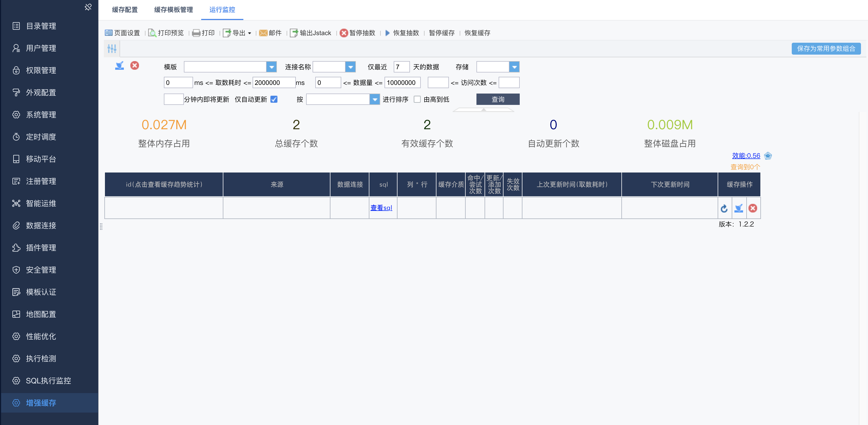Viewport: 868px width, 425px height.
Task: Switch to the 缓存模板管理 tab
Action: pyautogui.click(x=173, y=10)
